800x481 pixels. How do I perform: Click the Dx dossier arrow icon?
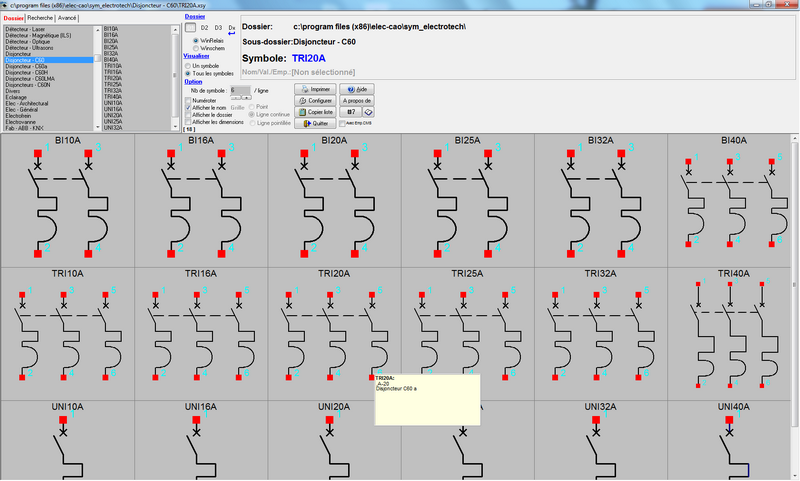click(x=232, y=30)
